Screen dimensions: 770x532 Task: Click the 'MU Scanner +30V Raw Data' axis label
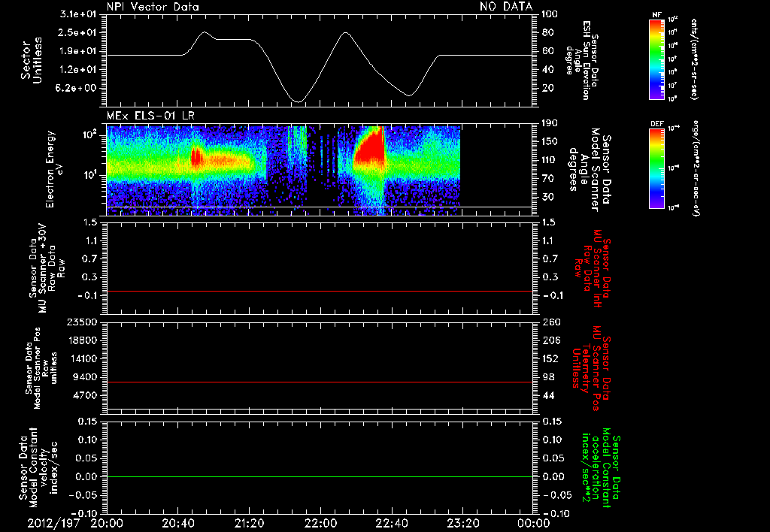pyautogui.click(x=47, y=268)
